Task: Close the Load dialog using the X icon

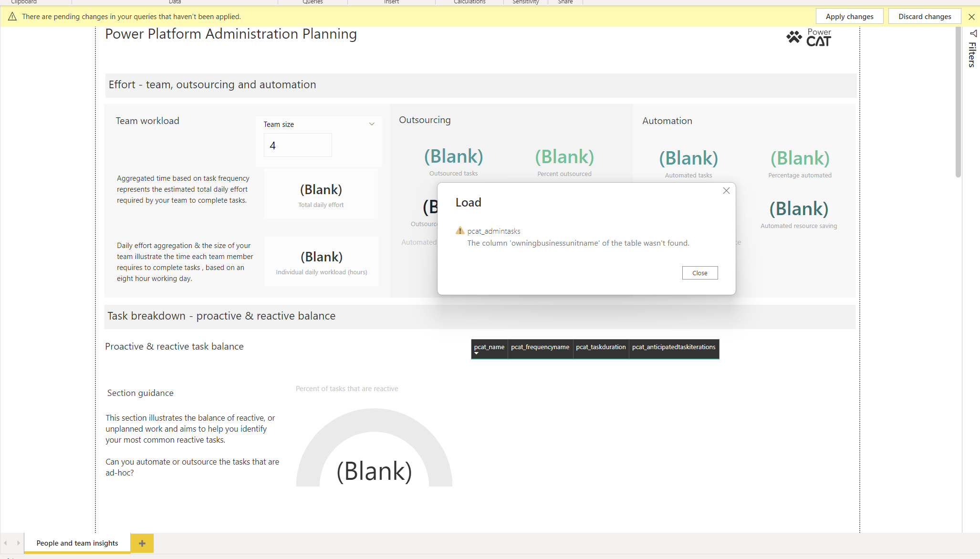Action: (x=726, y=190)
